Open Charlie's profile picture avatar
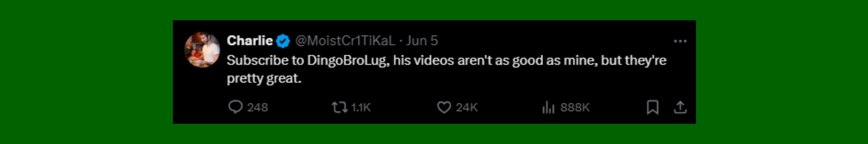 click(x=202, y=50)
